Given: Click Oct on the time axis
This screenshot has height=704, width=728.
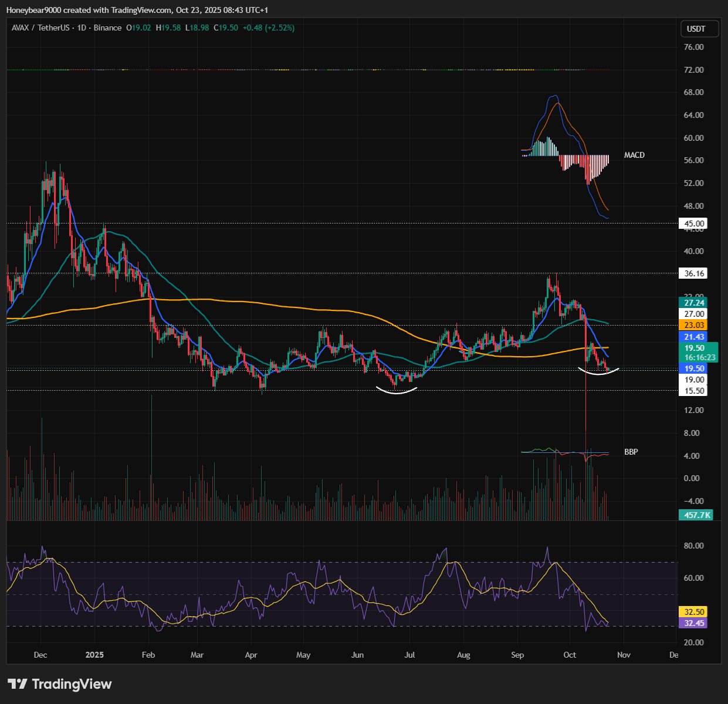Looking at the screenshot, I should (x=569, y=655).
